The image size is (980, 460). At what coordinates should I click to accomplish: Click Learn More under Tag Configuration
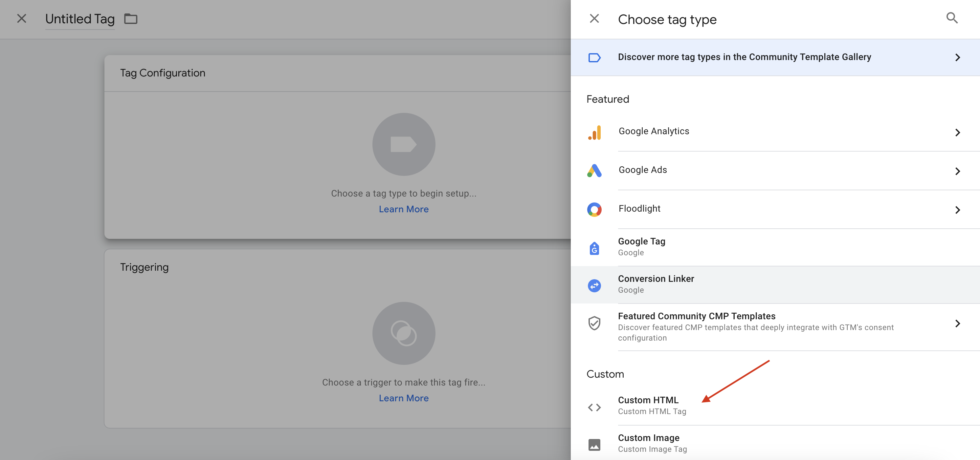[x=404, y=209]
